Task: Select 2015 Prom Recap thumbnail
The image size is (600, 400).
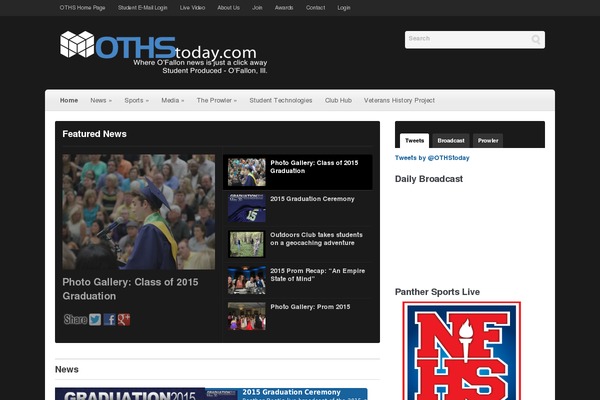Action: tap(246, 280)
